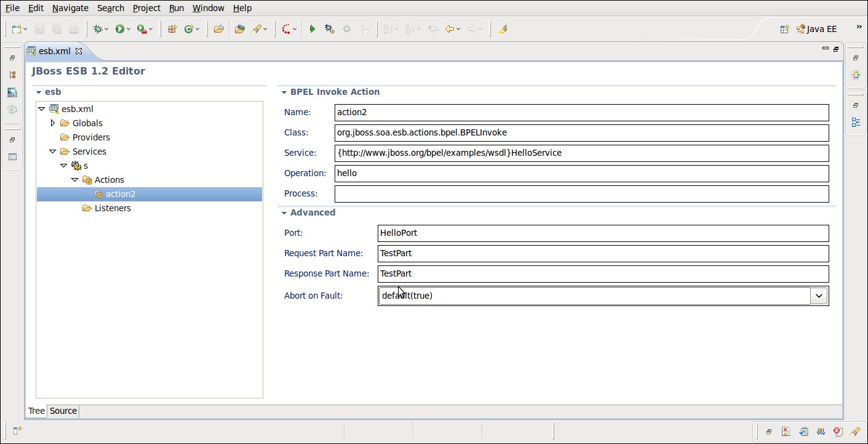This screenshot has width=868, height=444.
Task: Open the WEB view icon in left sidebar
Action: (12, 92)
